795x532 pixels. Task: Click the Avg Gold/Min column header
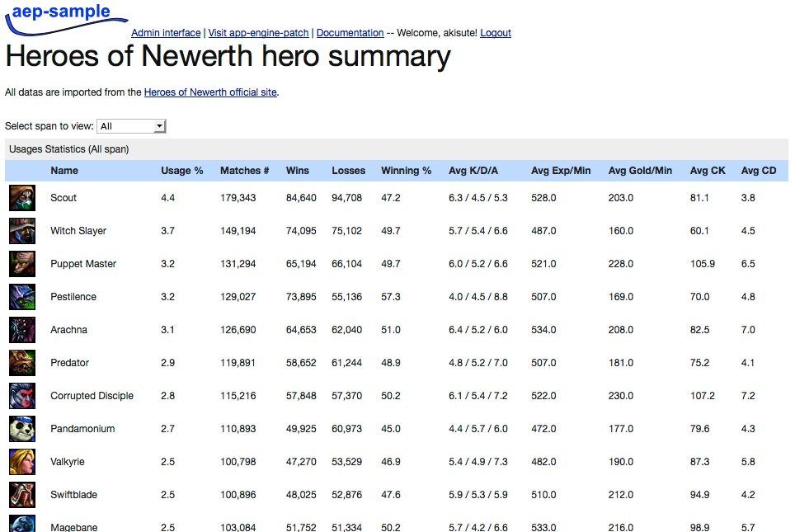pyautogui.click(x=640, y=171)
